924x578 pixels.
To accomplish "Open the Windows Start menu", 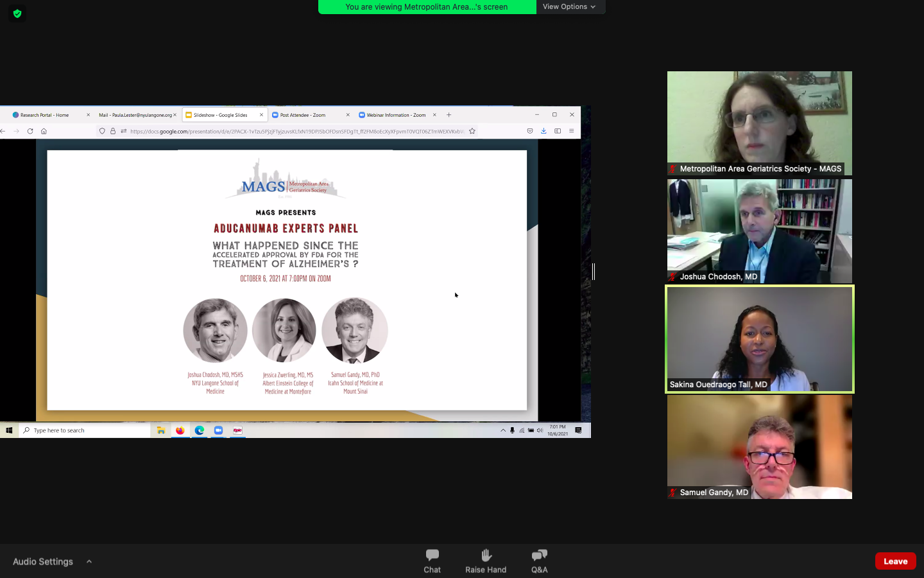I will 9,430.
